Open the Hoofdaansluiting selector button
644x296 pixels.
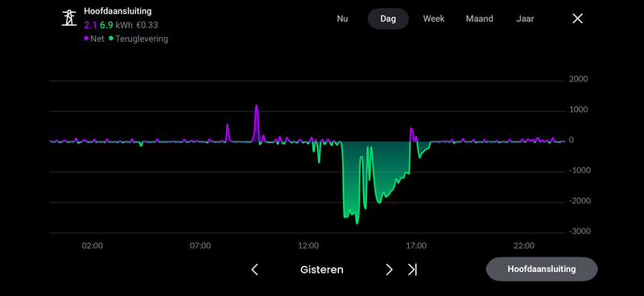[542, 269]
